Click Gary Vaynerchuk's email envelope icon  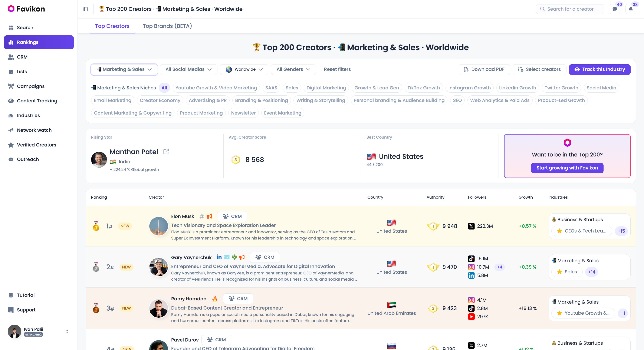click(x=227, y=257)
